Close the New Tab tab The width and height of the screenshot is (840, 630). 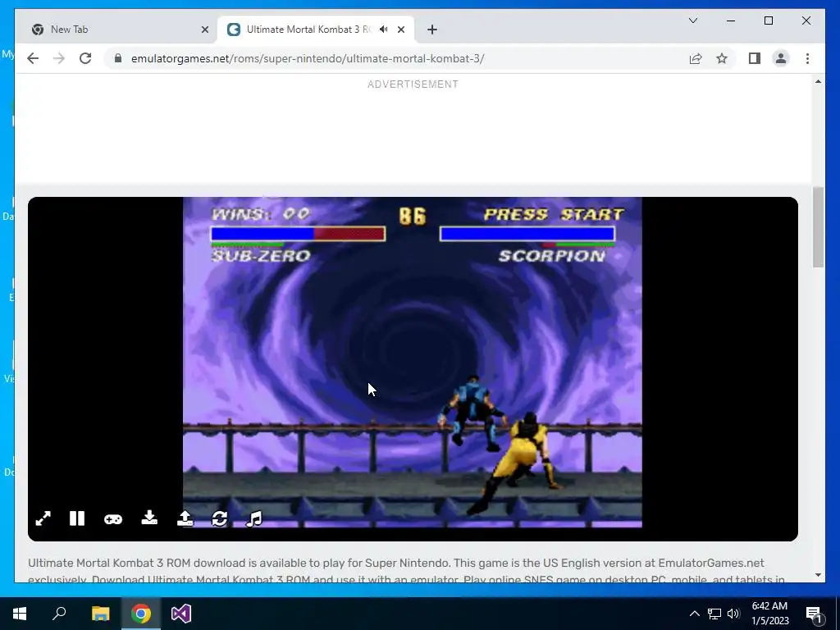coord(204,30)
